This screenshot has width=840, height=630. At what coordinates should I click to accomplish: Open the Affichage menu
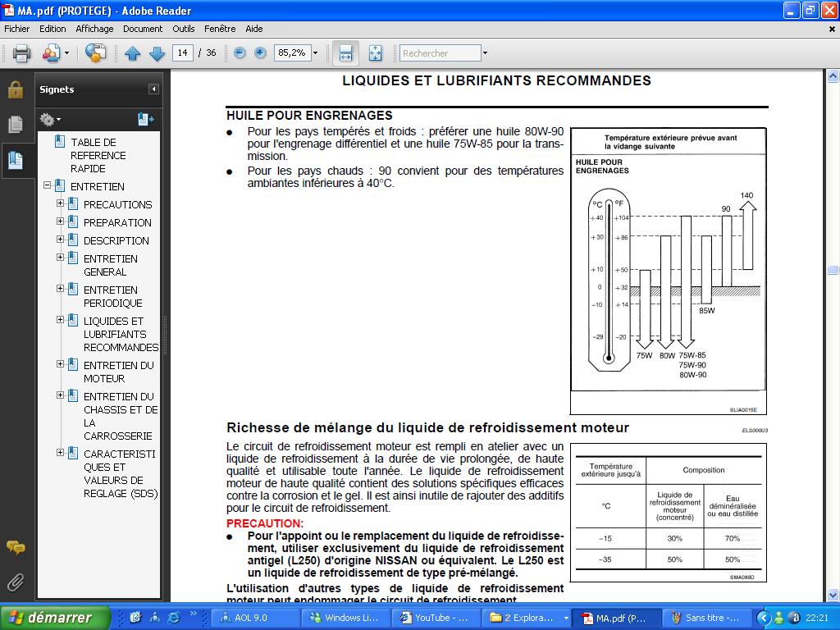94,29
